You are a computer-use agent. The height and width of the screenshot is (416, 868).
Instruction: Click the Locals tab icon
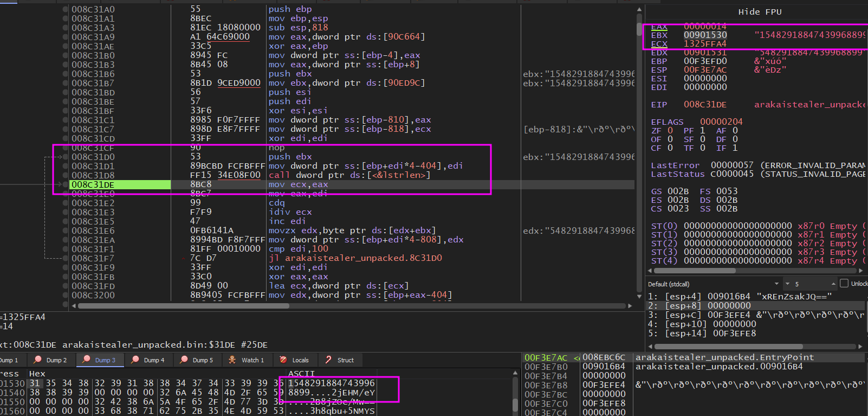pyautogui.click(x=283, y=360)
